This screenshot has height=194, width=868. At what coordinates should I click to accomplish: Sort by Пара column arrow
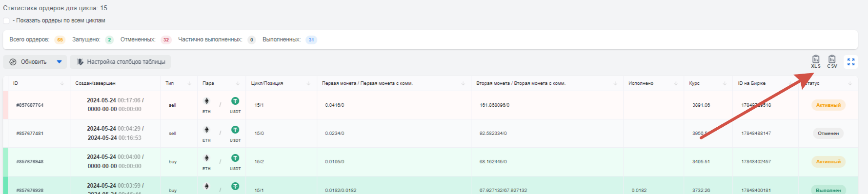tap(238, 83)
